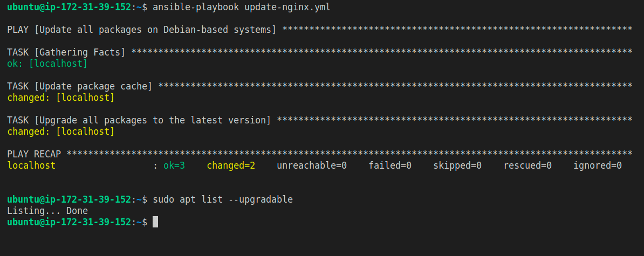The height and width of the screenshot is (256, 644).
Task: Click the 'sudo apt list --upgradable' command
Action: coord(223,200)
